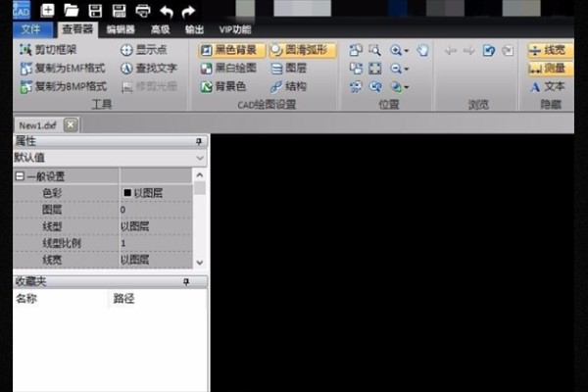The width and height of the screenshot is (588, 392).
Task: Click the greyed icon at the end of 浏览 group
Action: [x=508, y=50]
